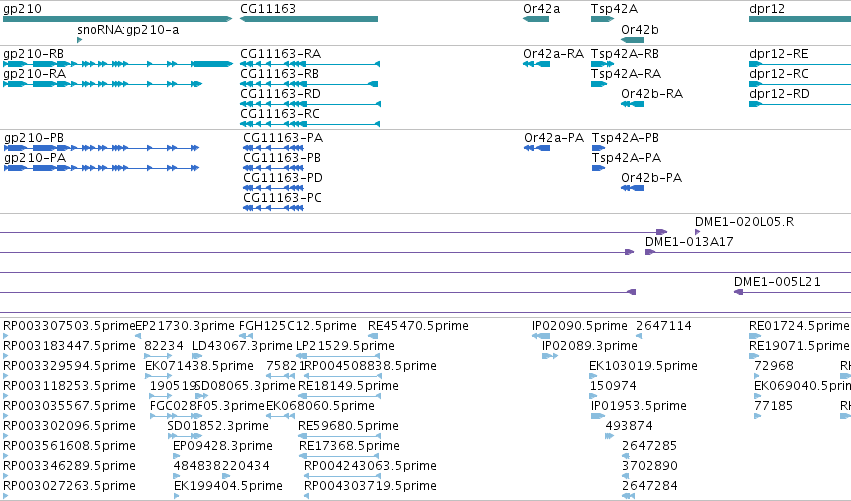Open EST RE18149.5prime
This screenshot has height=501, width=851.
pos(348,386)
